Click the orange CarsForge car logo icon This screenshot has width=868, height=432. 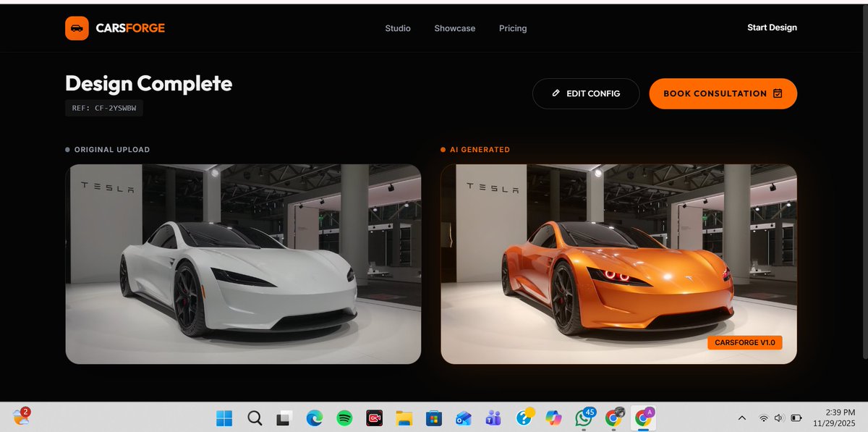[77, 28]
